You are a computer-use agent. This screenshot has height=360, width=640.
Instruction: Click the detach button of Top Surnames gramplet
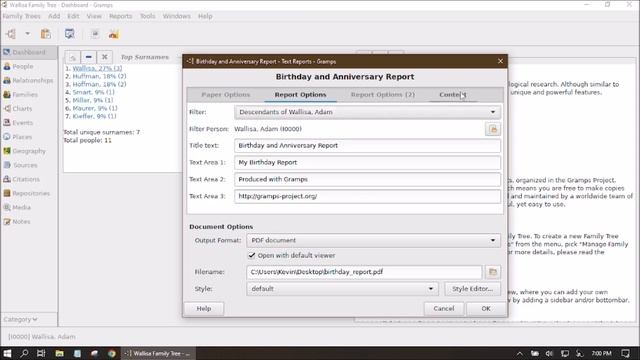coord(73,57)
